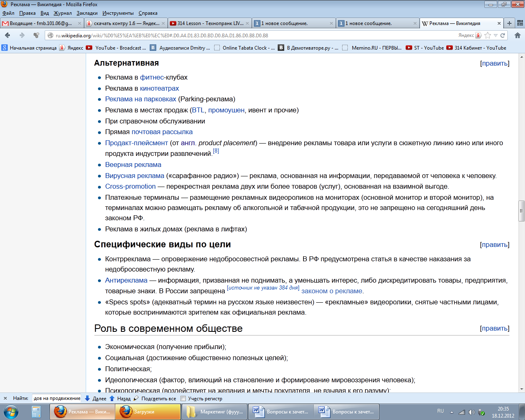525x420 pixels.
Task: Open 'Вирусная реклама' link
Action: click(x=135, y=176)
